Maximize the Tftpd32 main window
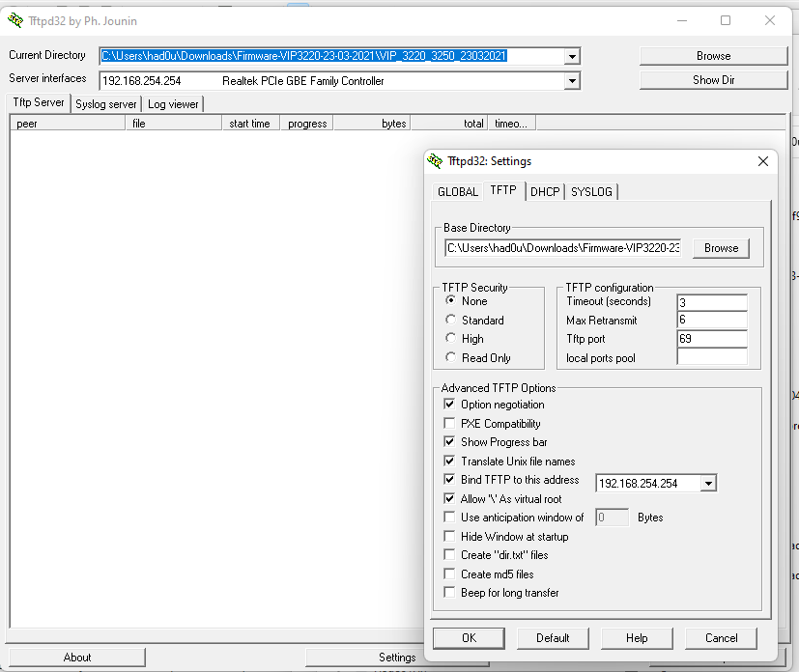The height and width of the screenshot is (672, 799). point(726,21)
